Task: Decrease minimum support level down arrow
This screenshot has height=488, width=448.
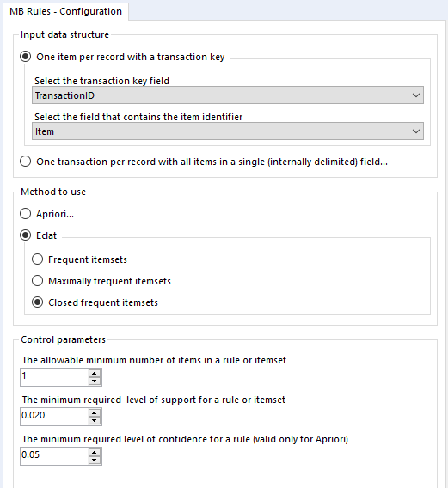Action: click(x=95, y=420)
